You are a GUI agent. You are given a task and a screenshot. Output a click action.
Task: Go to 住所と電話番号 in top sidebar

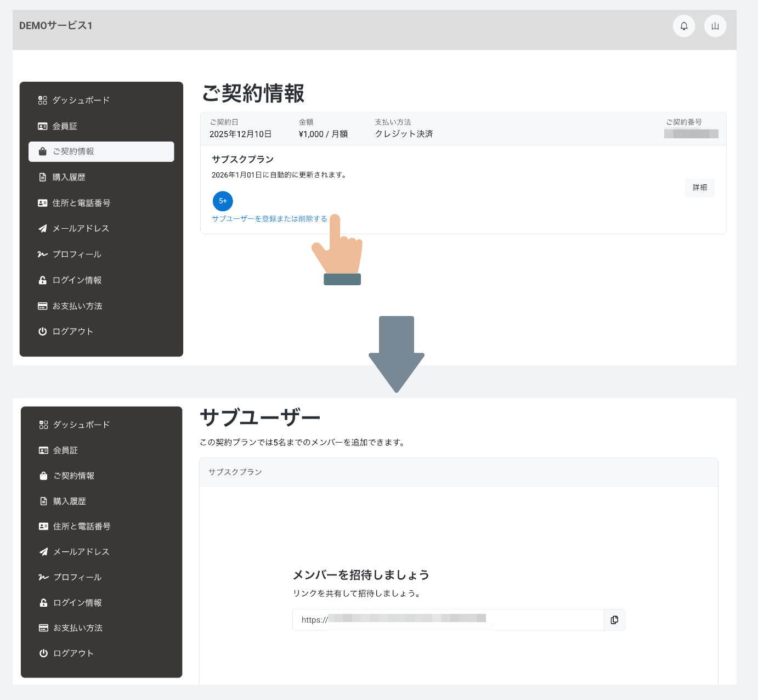[81, 203]
